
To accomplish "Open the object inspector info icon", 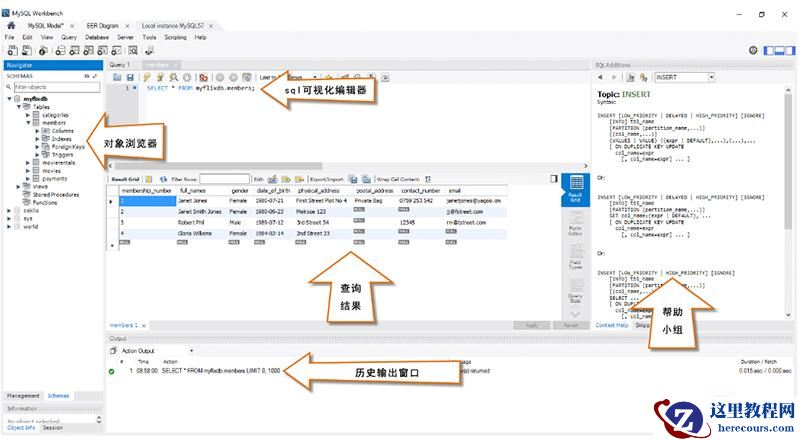I will (43, 51).
